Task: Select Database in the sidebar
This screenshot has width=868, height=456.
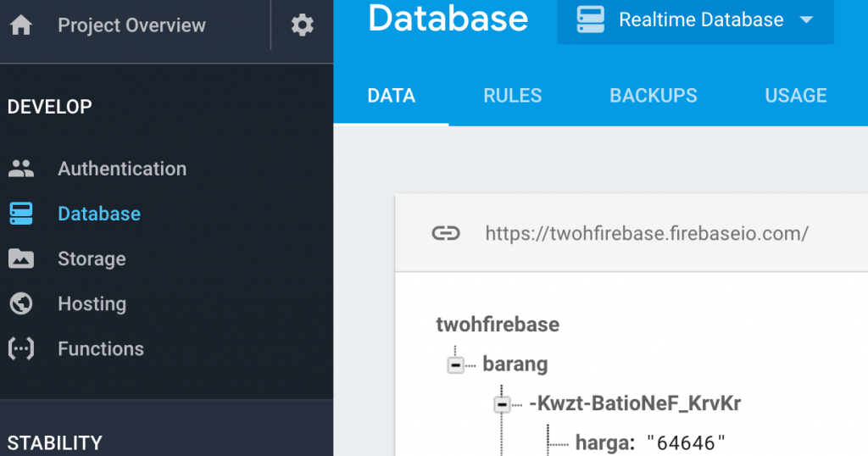Action: [x=99, y=214]
